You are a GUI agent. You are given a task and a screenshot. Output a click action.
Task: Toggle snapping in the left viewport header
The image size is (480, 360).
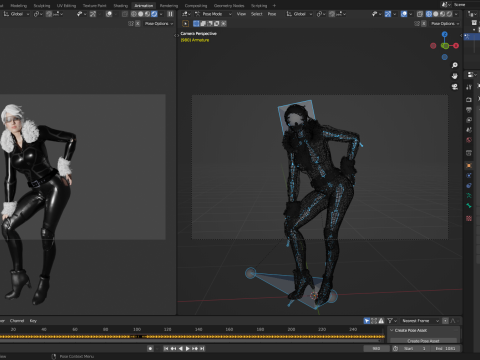tap(49, 14)
